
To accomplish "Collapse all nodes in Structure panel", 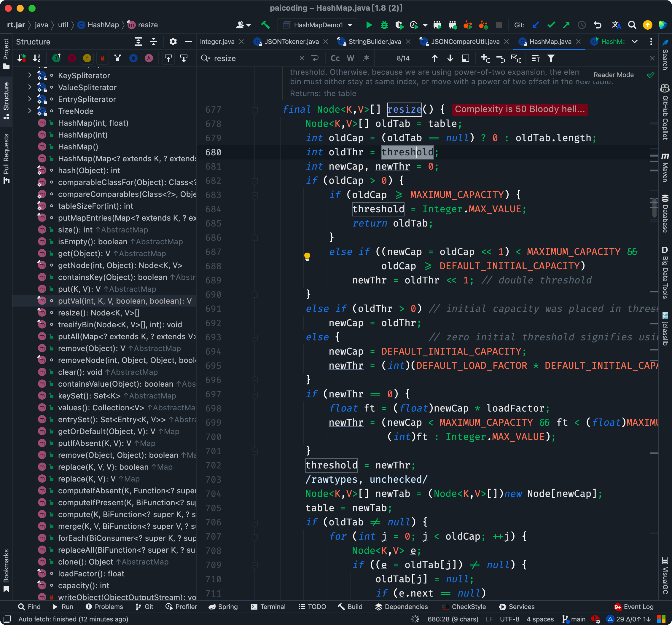I will pos(154,42).
